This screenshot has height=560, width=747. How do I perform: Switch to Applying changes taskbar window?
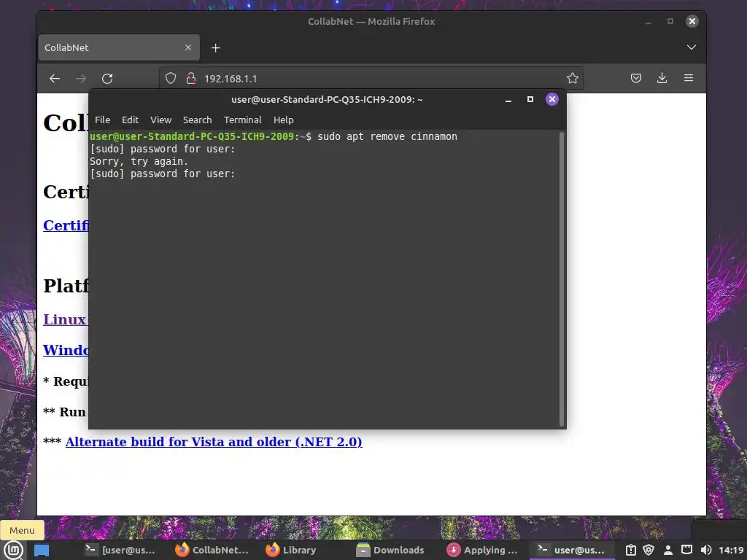[481, 550]
